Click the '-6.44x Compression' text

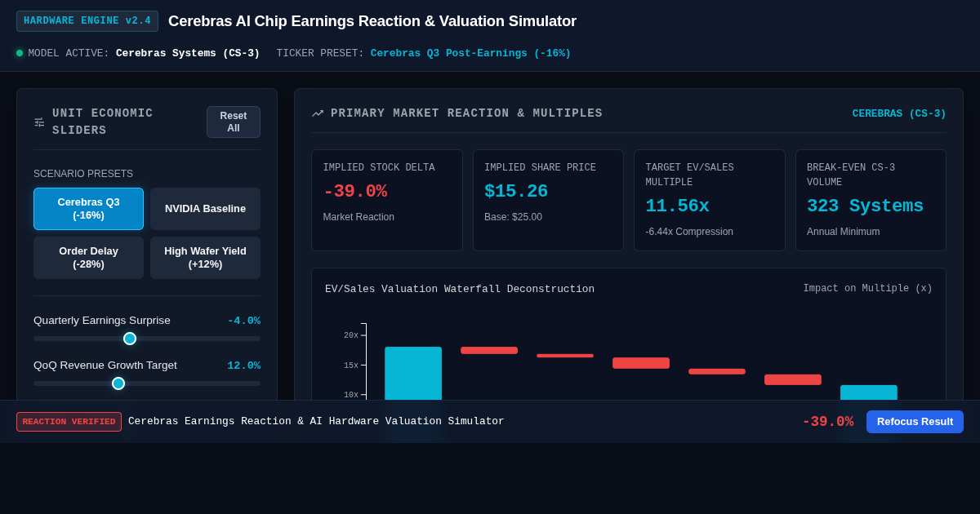689,232
